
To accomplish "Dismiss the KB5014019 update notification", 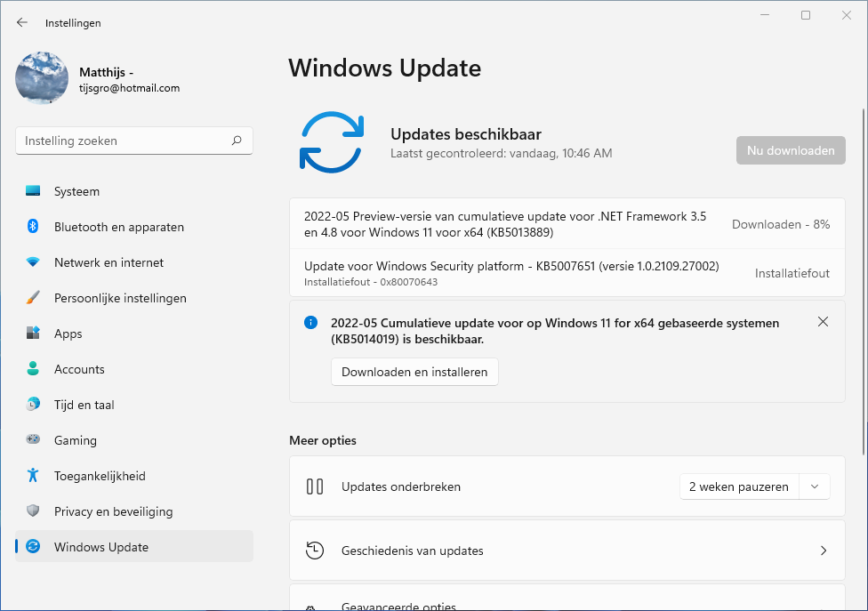I will pyautogui.click(x=823, y=322).
